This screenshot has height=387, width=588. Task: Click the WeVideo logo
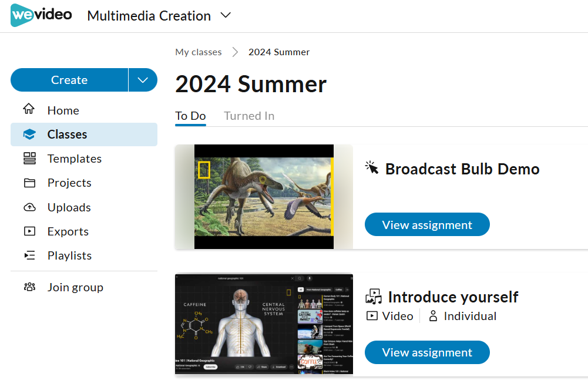coord(41,15)
